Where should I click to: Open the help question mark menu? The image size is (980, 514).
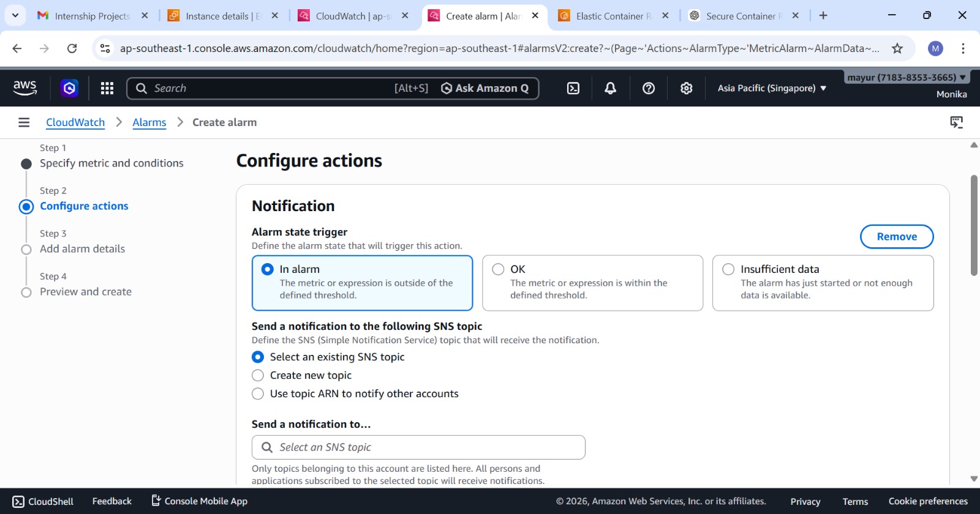[x=649, y=89]
